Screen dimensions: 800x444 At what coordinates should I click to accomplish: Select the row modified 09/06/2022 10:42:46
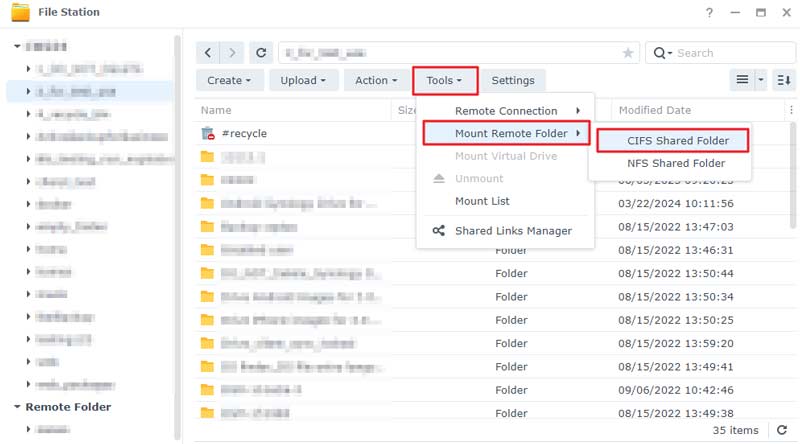(x=492, y=390)
